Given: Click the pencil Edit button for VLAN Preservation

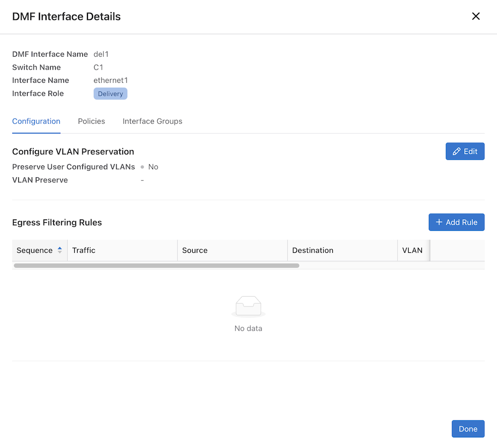Looking at the screenshot, I should click(x=465, y=151).
